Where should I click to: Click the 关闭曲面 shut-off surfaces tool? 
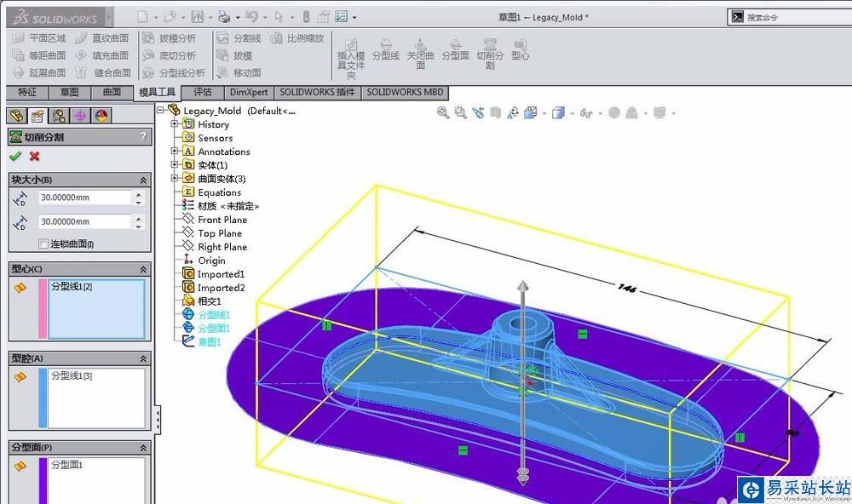tap(421, 54)
